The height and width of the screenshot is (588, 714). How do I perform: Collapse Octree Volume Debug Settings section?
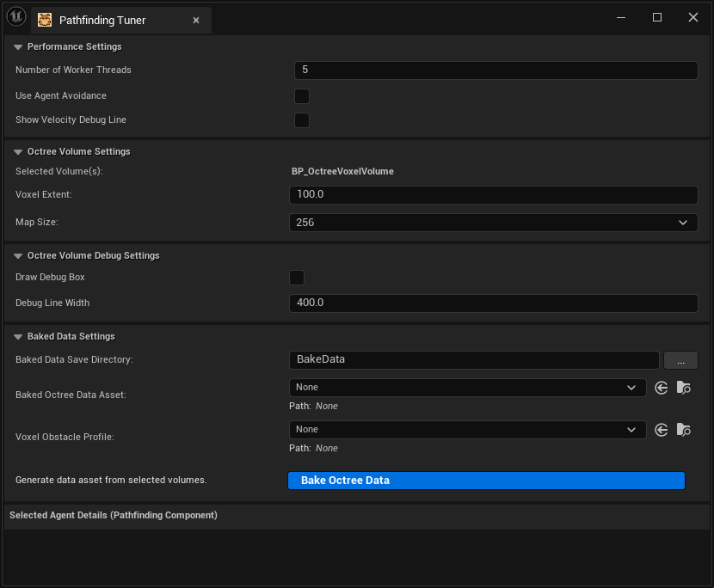tap(18, 256)
